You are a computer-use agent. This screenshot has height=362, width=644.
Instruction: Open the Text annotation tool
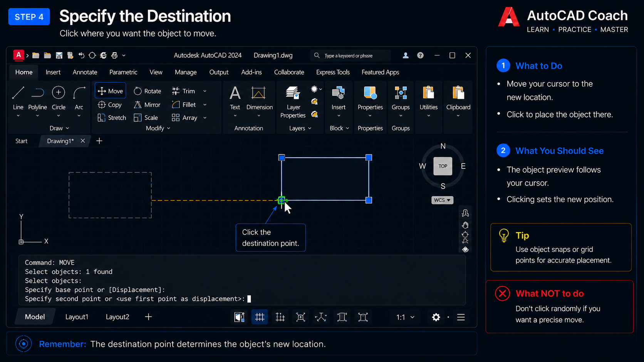(x=235, y=98)
